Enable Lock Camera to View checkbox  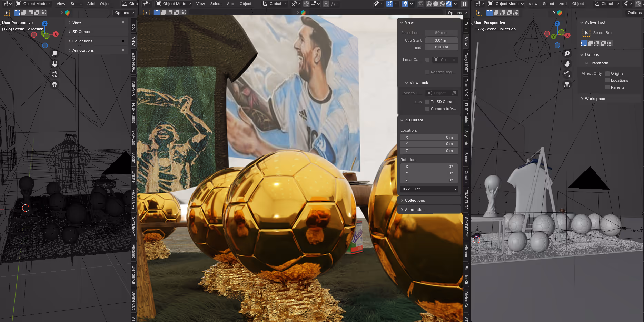(427, 109)
